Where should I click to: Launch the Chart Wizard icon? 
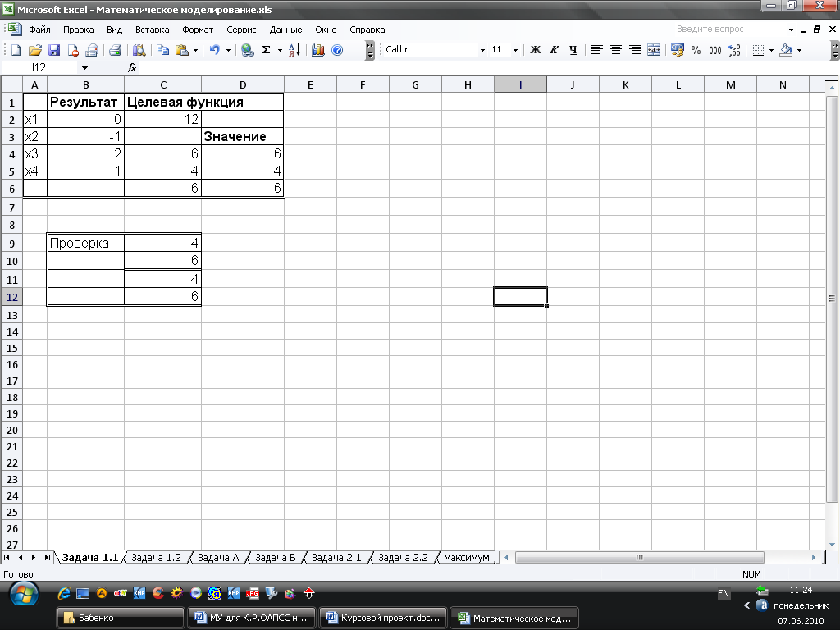[317, 50]
